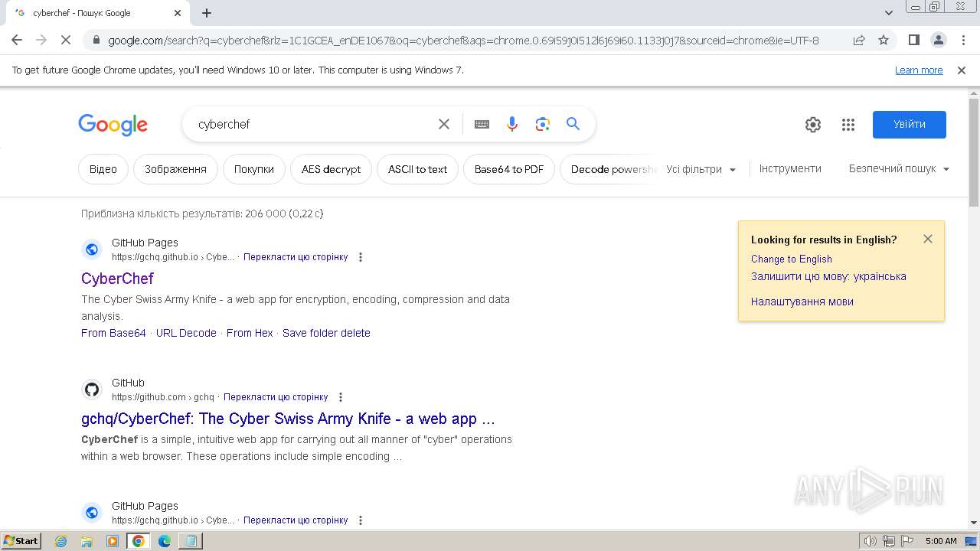Follow the 'From Base64' sitelink

coord(113,333)
